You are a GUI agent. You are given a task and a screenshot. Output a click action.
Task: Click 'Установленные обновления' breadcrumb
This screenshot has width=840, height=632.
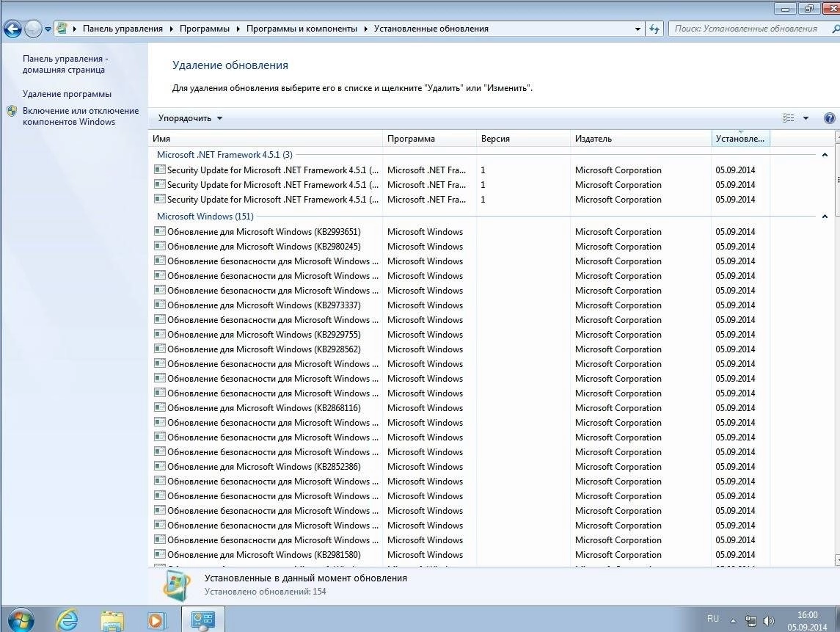431,29
